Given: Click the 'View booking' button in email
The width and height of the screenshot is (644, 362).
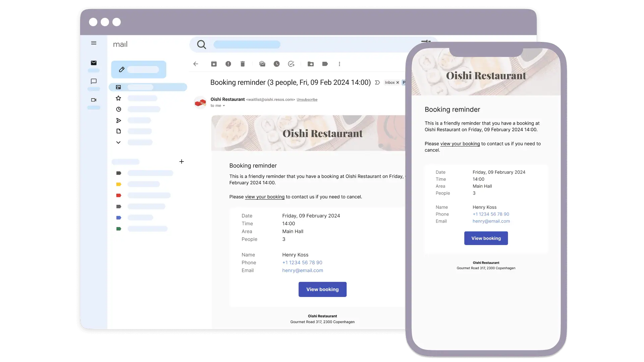Looking at the screenshot, I should [323, 289].
